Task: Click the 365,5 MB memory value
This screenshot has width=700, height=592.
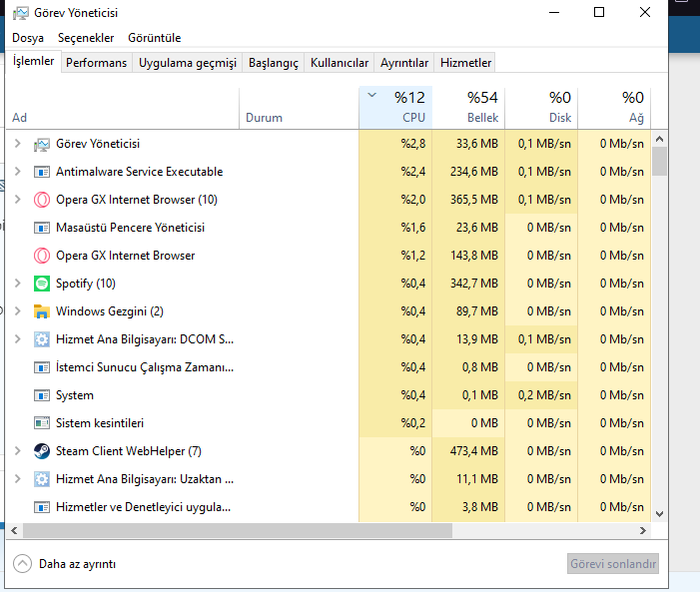Action: point(473,200)
